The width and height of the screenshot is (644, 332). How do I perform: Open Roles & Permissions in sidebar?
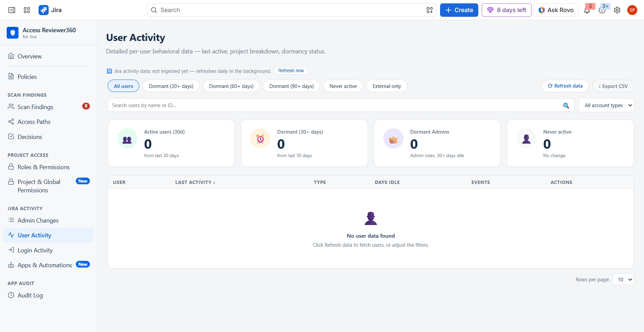coord(49,167)
